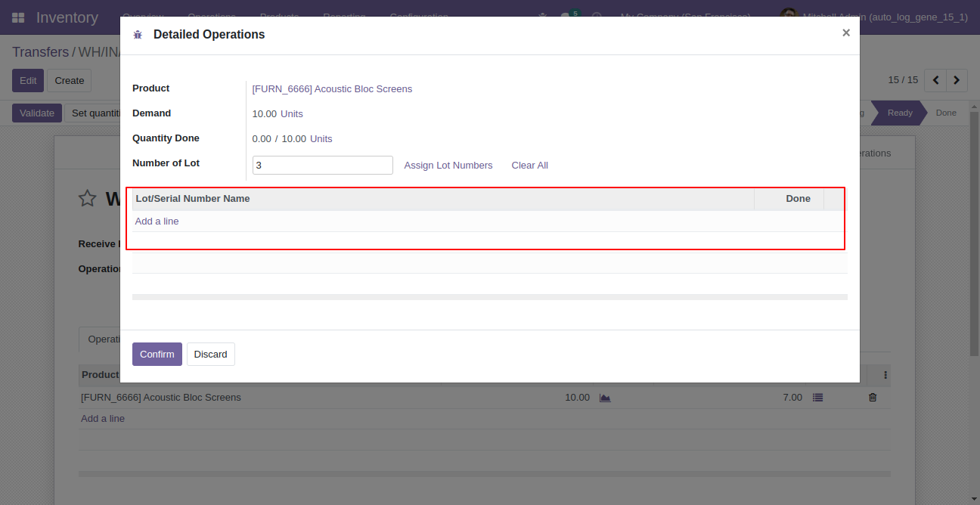Click the Inventory app title
This screenshot has width=980, height=505.
67,17
